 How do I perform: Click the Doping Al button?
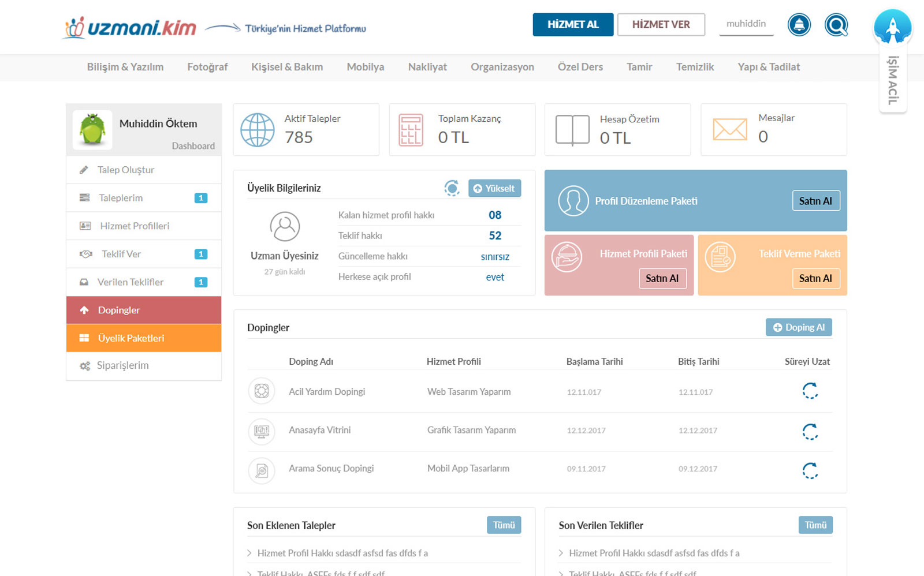click(x=799, y=327)
